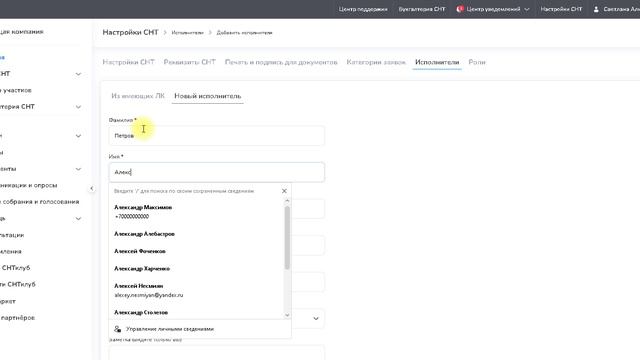Open Настройки СНТ in the top bar
This screenshot has height=360, width=640.
coord(561,9)
